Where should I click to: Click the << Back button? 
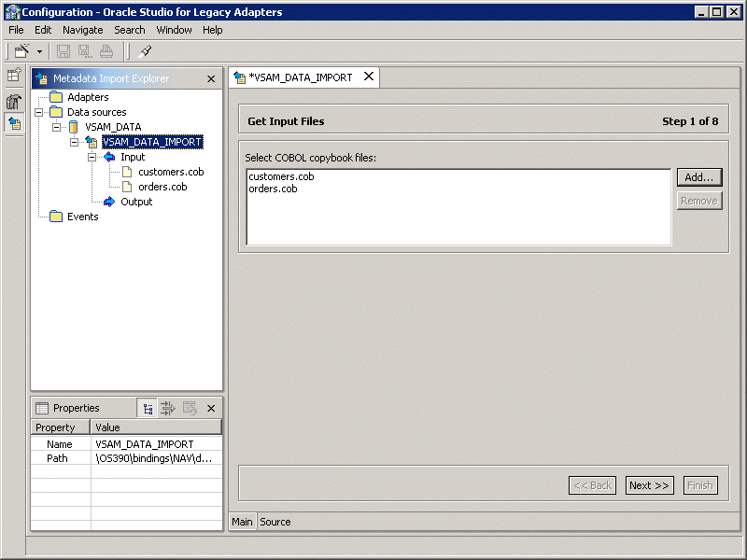tap(593, 485)
